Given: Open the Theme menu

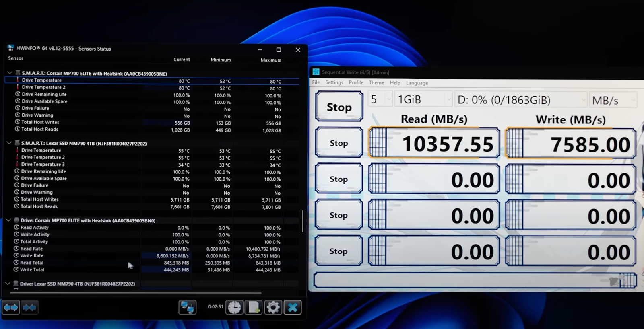Looking at the screenshot, I should (x=377, y=82).
